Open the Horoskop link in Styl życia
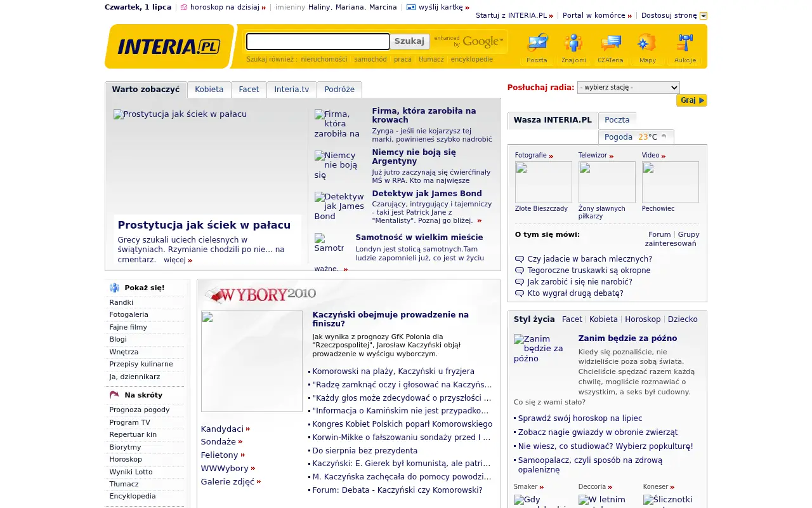Image resolution: width=812 pixels, height=508 pixels. pos(643,319)
